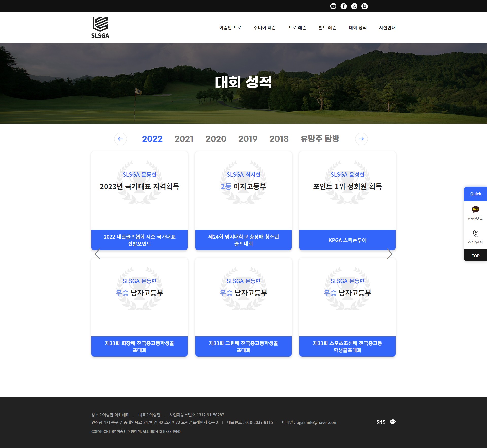487x448 pixels.
Task: Select the 2018 year tab
Action: 279,139
